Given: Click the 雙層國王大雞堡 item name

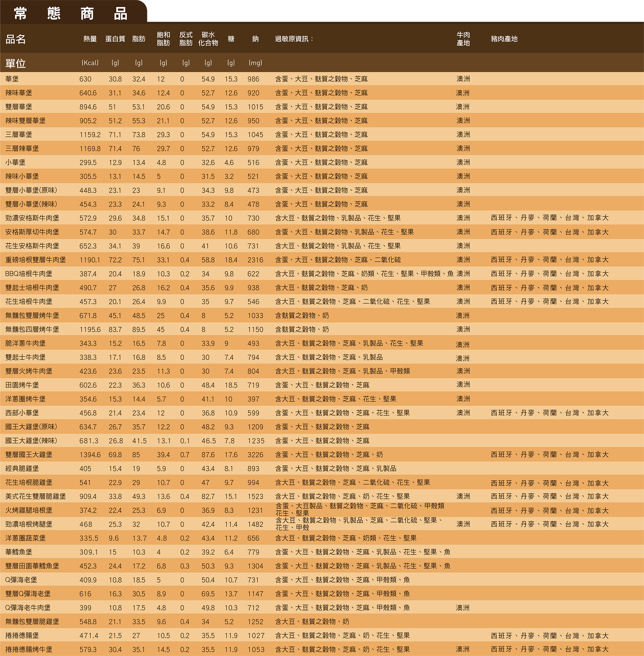Looking at the screenshot, I should pyautogui.click(x=29, y=455).
